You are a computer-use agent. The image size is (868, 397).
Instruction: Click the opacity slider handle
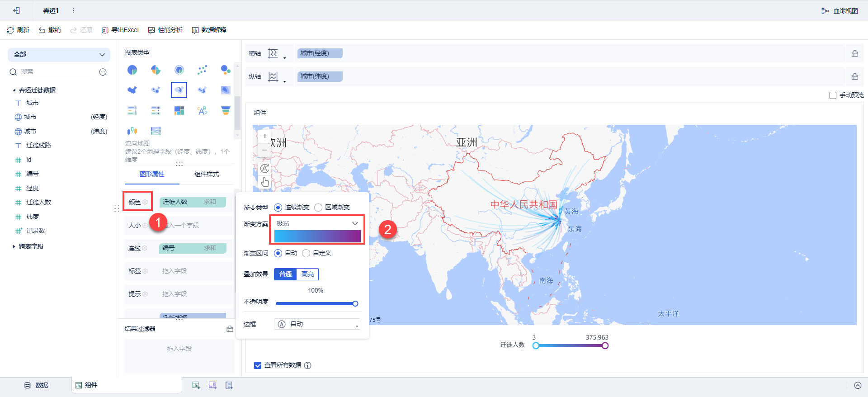(x=355, y=304)
